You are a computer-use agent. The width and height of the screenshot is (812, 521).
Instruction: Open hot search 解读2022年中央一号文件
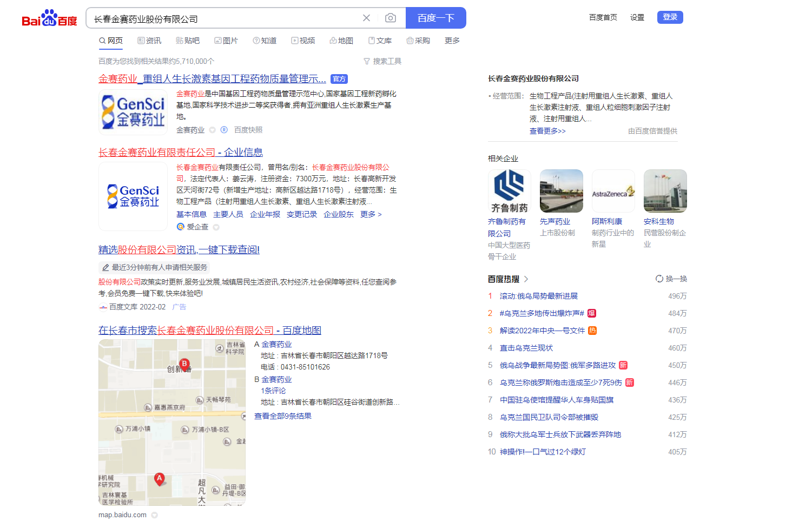(542, 331)
